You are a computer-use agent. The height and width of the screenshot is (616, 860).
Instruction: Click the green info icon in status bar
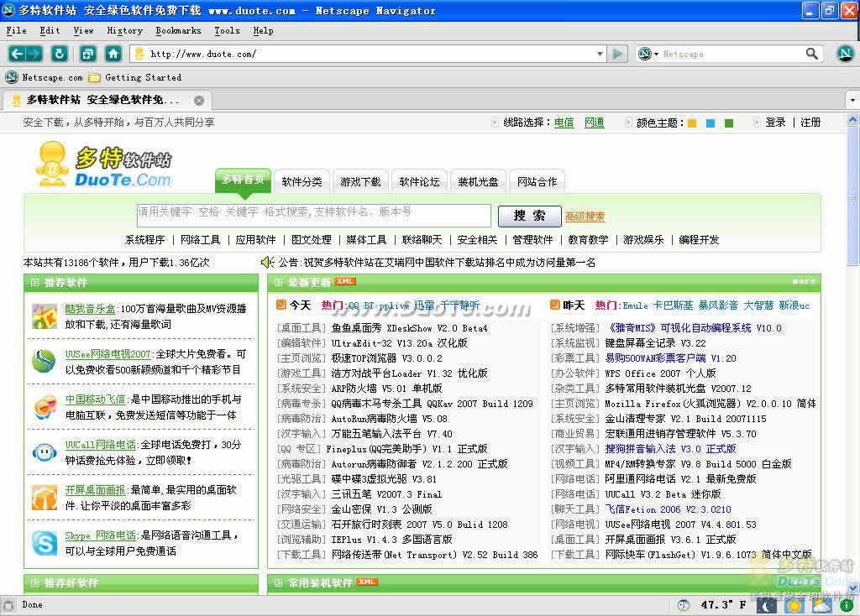click(x=847, y=605)
